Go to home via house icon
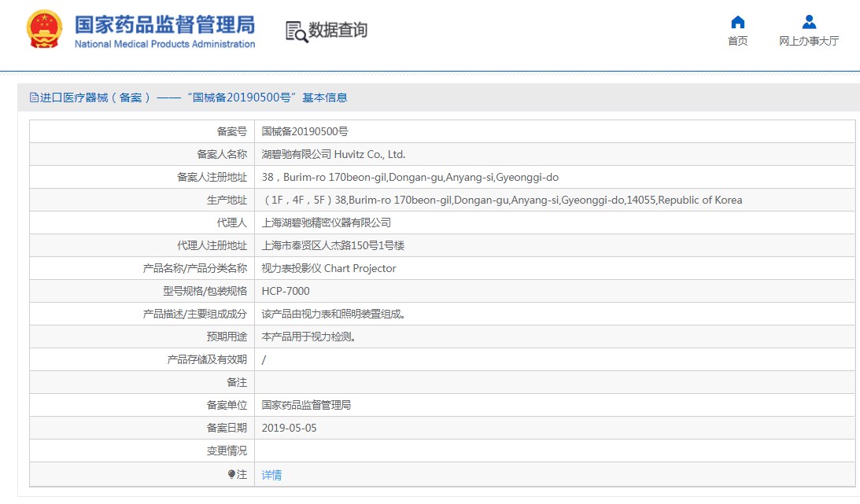This screenshot has width=860, height=504. click(738, 22)
